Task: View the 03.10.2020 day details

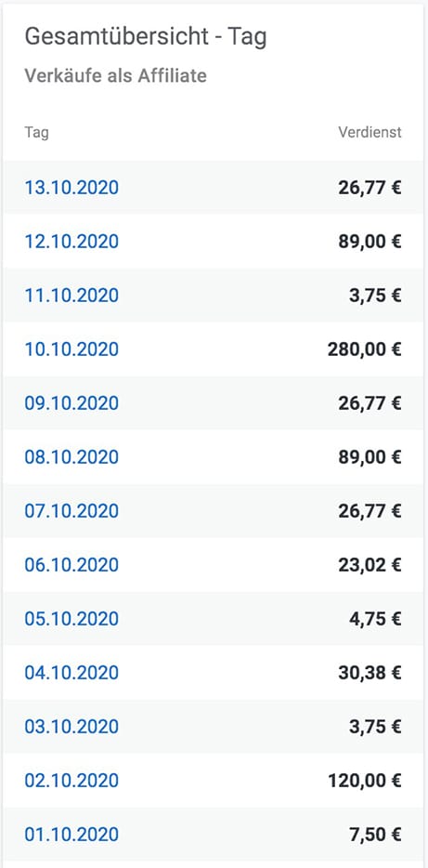Action: click(71, 727)
